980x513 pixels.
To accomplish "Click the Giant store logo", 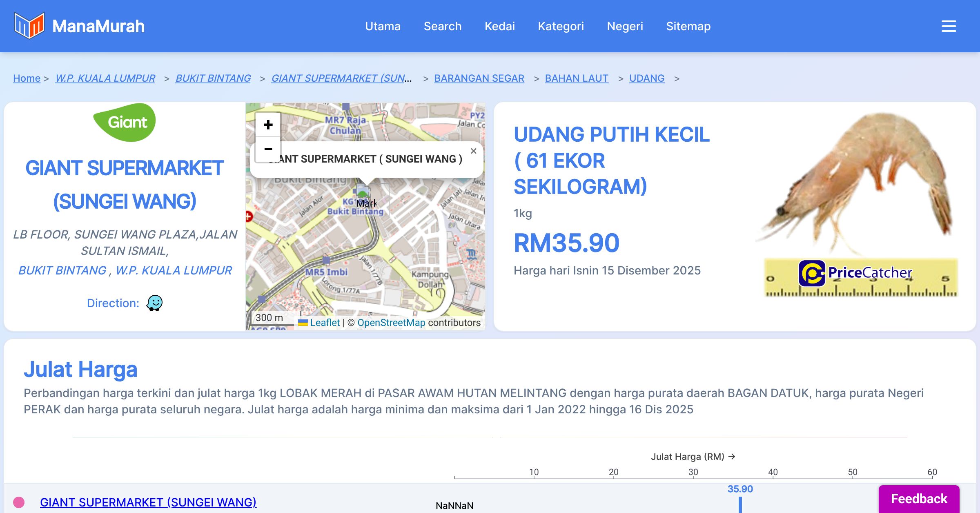I will point(125,122).
